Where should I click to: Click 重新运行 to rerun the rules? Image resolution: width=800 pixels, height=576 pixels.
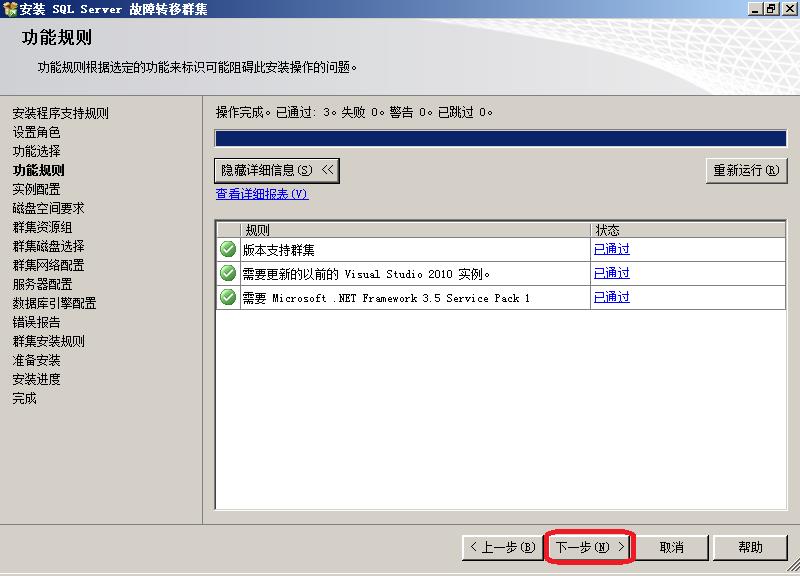click(x=746, y=170)
